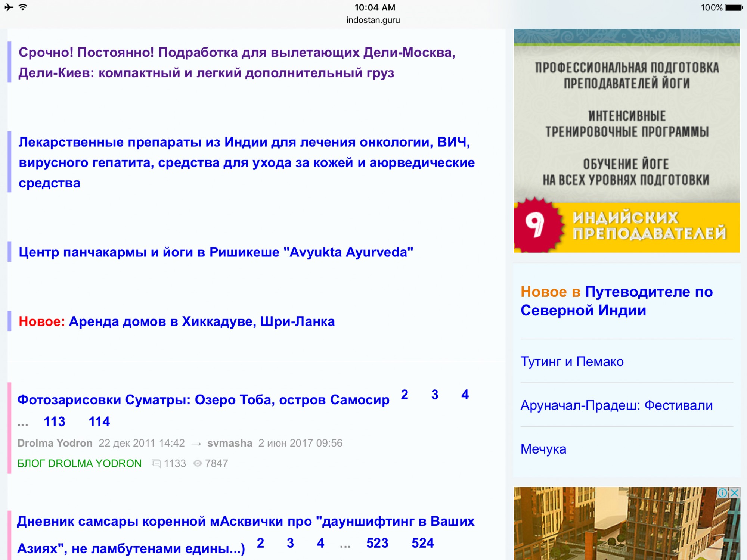This screenshot has width=747, height=560.
Task: Go to page 524 of Samsara diary
Action: pyautogui.click(x=422, y=543)
